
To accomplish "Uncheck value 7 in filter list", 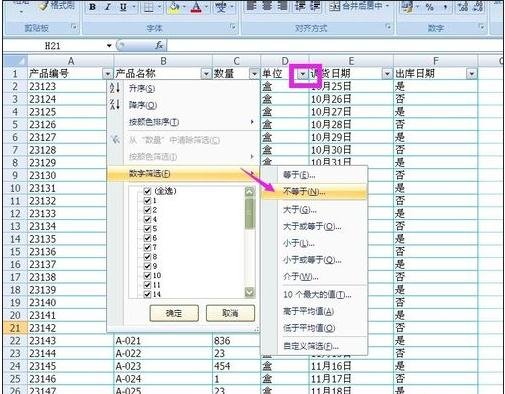I will pyautogui.click(x=147, y=247).
